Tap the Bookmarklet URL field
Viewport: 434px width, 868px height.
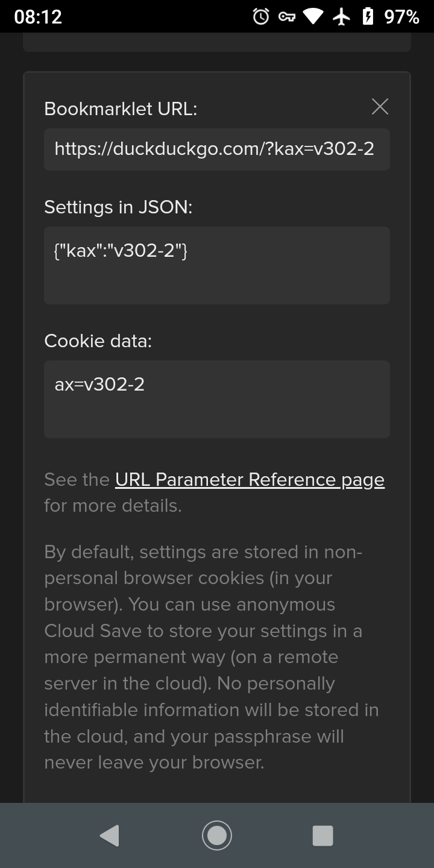[217, 149]
